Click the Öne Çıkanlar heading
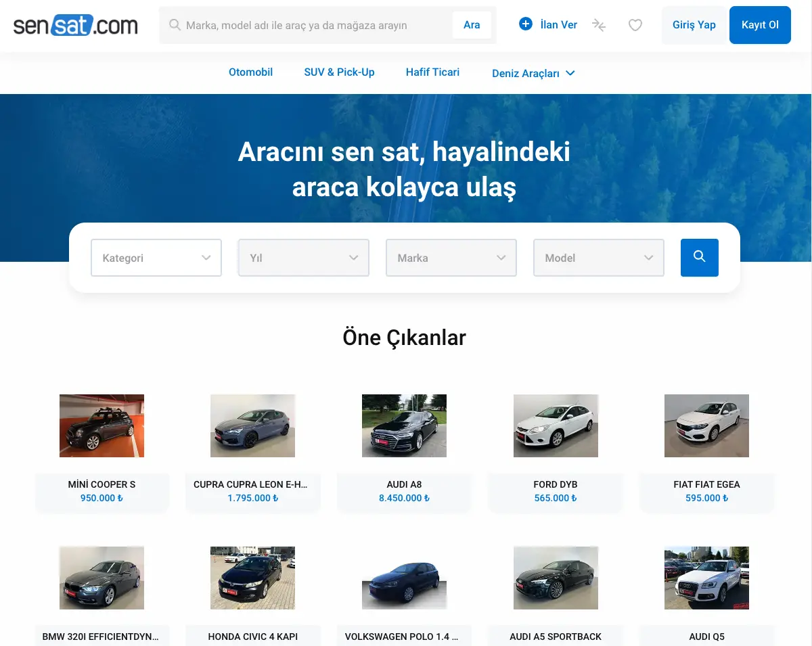Image resolution: width=812 pixels, height=646 pixels. pos(404,338)
